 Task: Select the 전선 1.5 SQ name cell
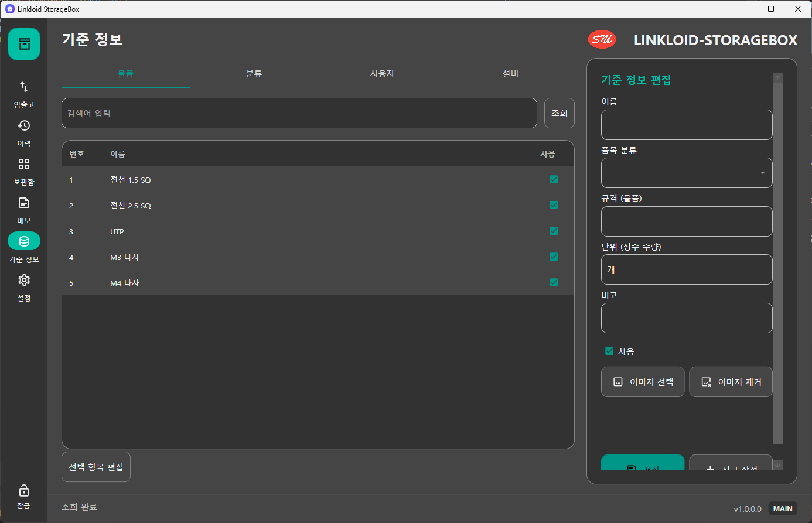131,180
